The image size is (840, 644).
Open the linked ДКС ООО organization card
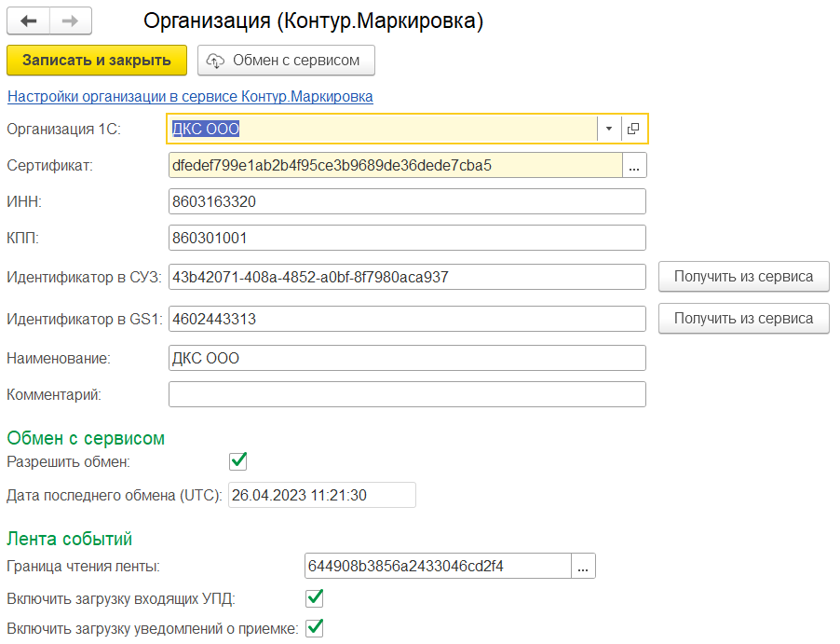[633, 129]
